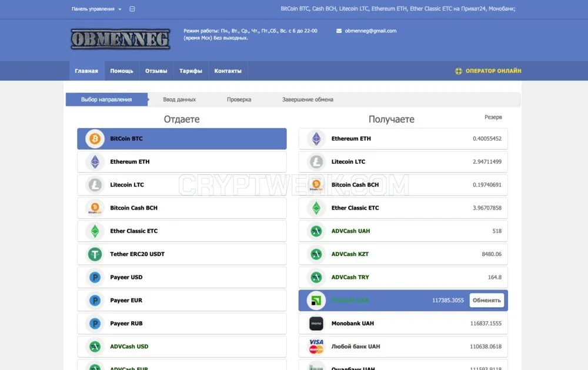Click the Tether ERC20 USDT icon
The height and width of the screenshot is (370, 588).
[x=95, y=254]
